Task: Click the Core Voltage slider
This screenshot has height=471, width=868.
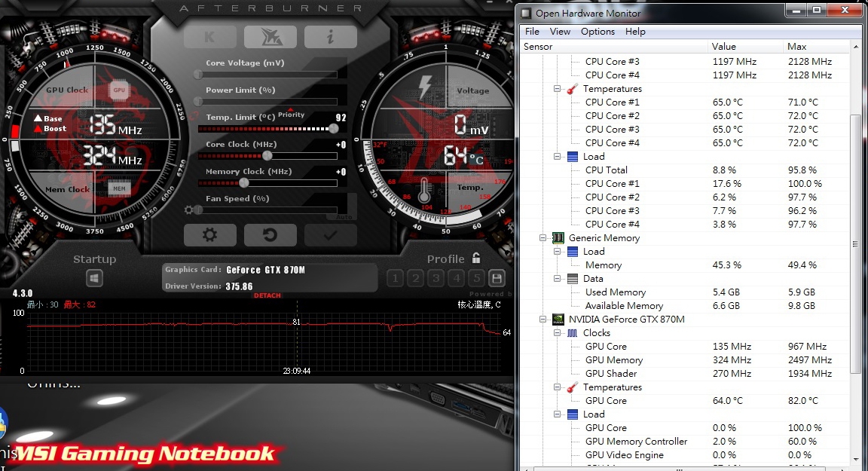Action: (267, 74)
